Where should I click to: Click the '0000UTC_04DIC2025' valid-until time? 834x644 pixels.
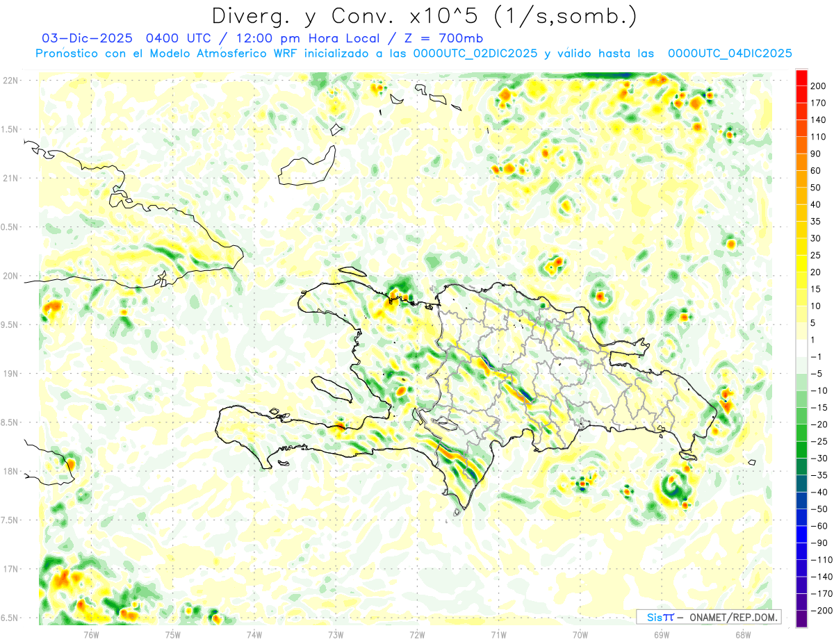point(730,53)
